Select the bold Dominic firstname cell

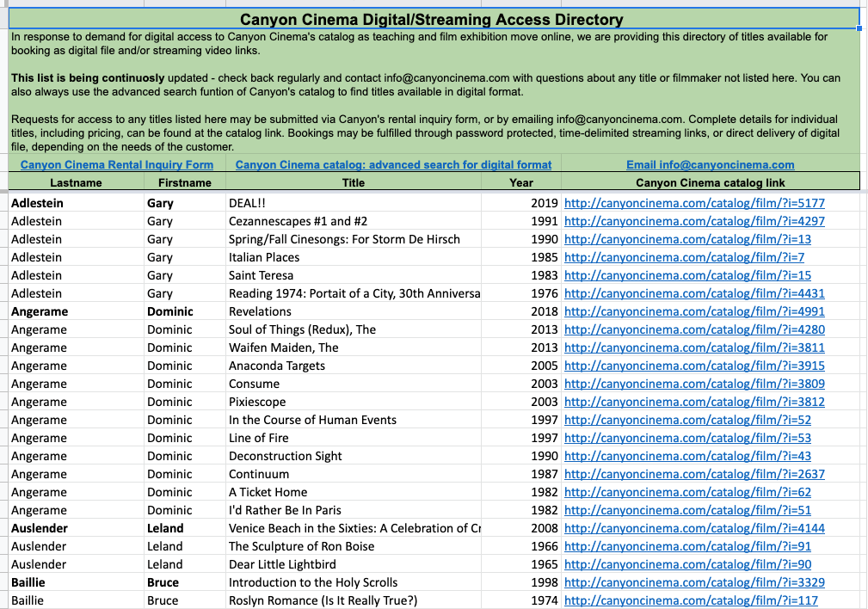(185, 311)
